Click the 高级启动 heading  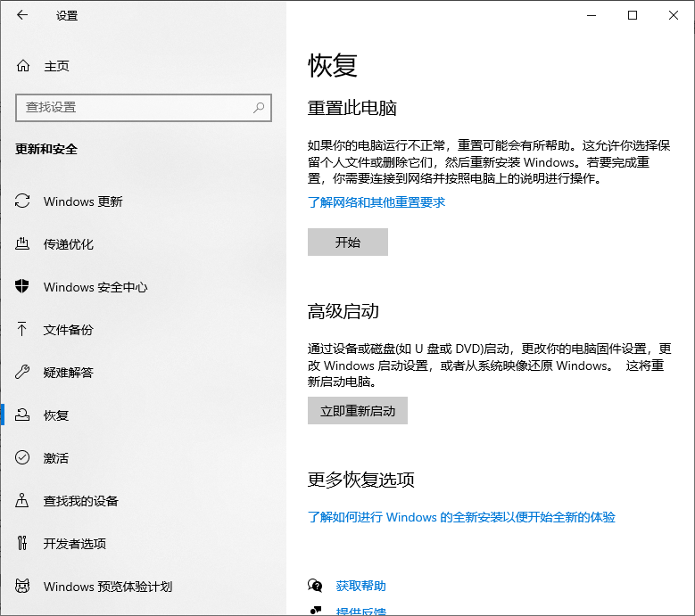(x=343, y=311)
